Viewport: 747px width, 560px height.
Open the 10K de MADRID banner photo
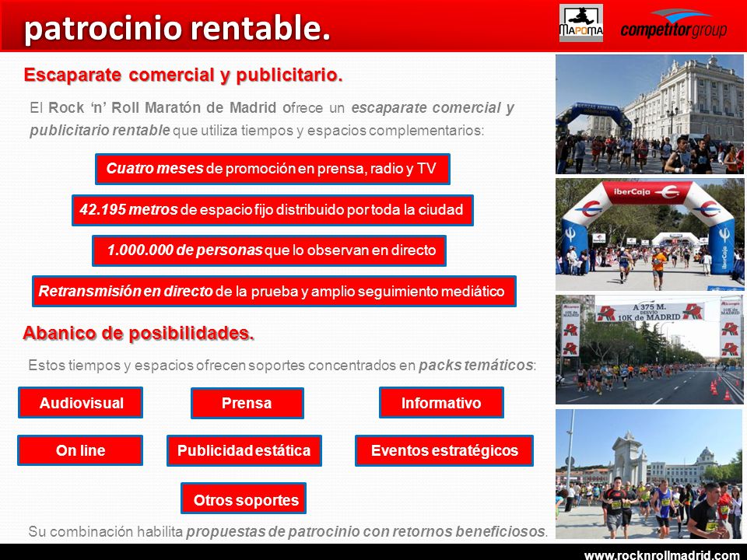click(649, 349)
